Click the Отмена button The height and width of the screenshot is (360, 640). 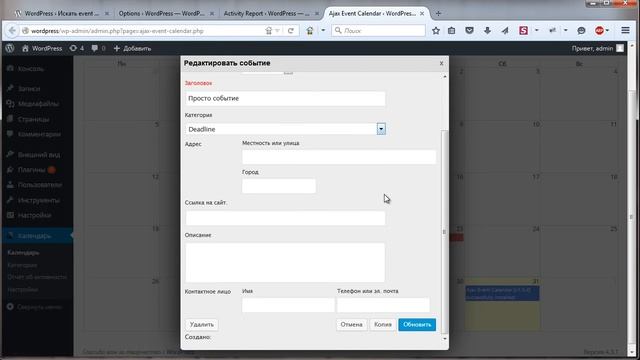351,324
